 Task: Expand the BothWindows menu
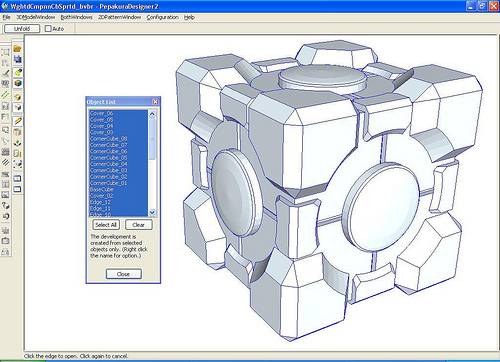click(76, 17)
